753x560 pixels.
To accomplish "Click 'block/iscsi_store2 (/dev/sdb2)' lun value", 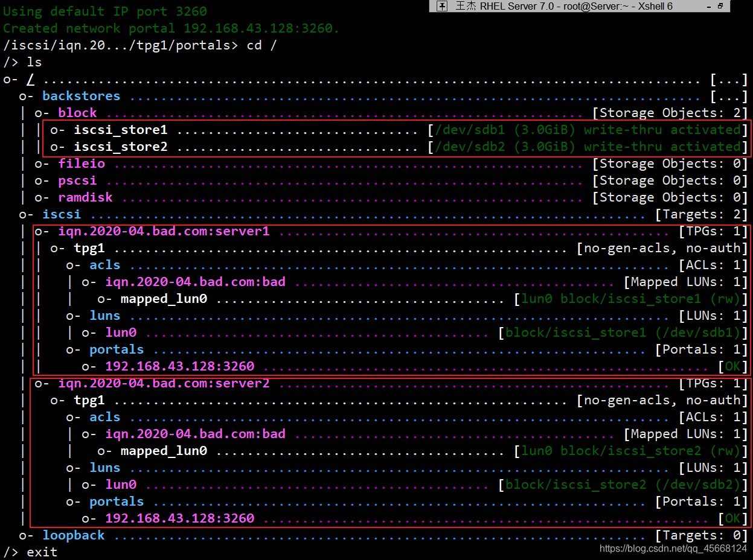I will click(623, 484).
